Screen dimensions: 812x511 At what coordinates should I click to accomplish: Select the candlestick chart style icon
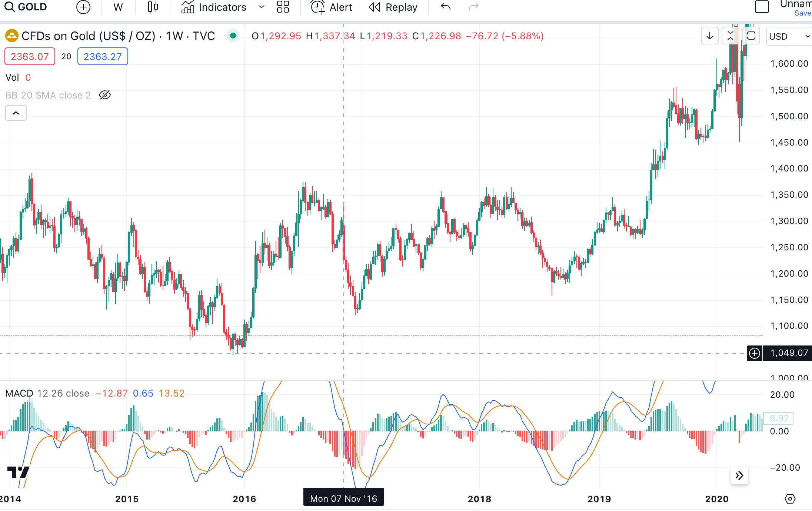[152, 7]
